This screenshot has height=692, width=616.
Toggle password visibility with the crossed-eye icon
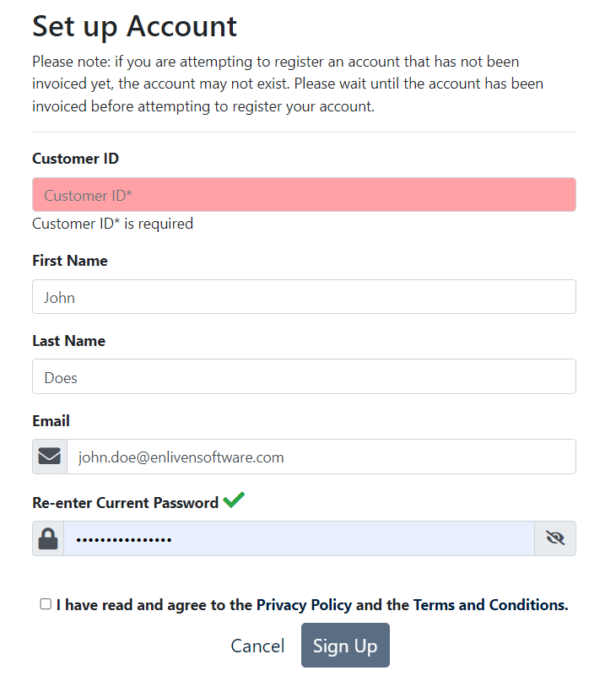click(555, 538)
